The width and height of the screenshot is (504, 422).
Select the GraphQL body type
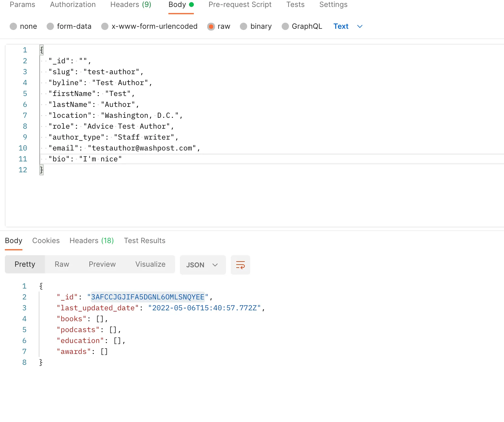pyautogui.click(x=302, y=26)
